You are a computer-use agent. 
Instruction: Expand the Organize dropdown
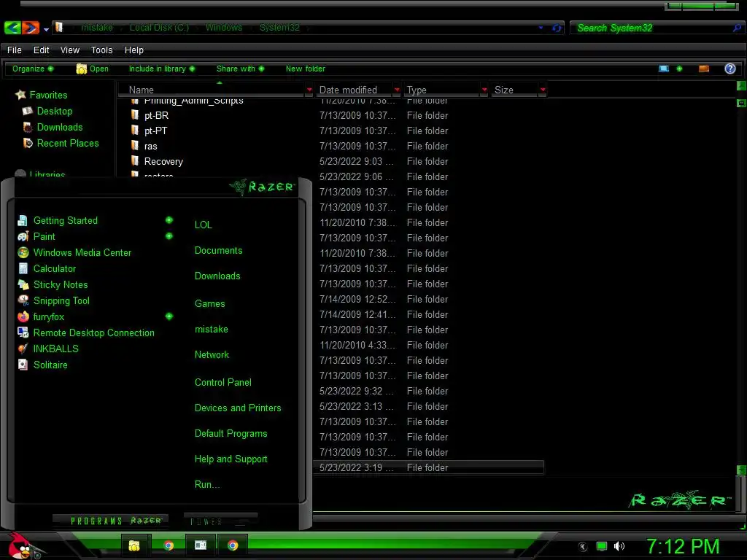pos(33,69)
